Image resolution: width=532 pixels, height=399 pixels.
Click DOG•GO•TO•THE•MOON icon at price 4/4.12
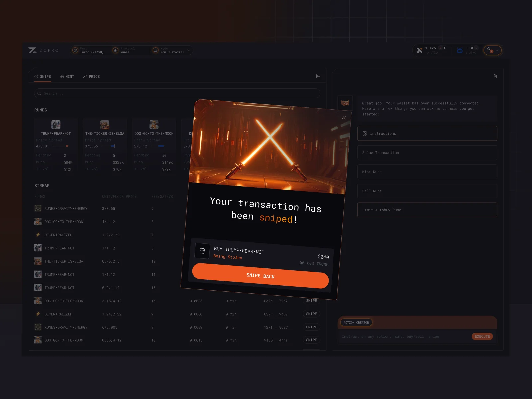38,222
